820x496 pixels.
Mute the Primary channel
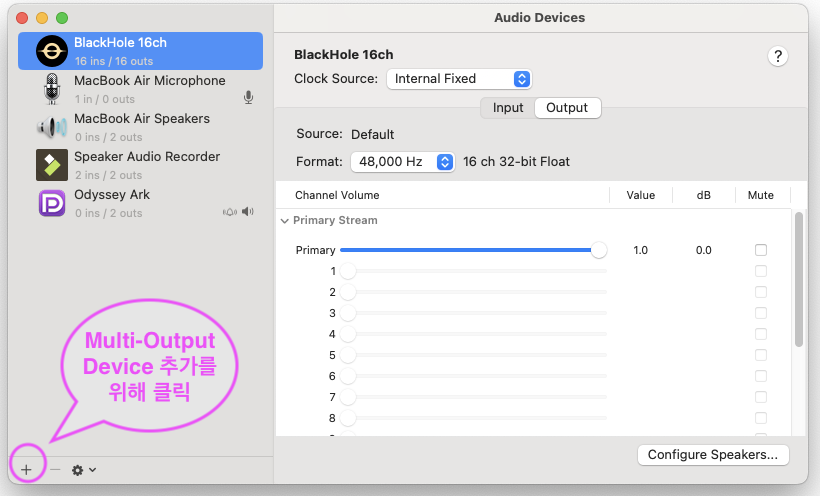761,250
